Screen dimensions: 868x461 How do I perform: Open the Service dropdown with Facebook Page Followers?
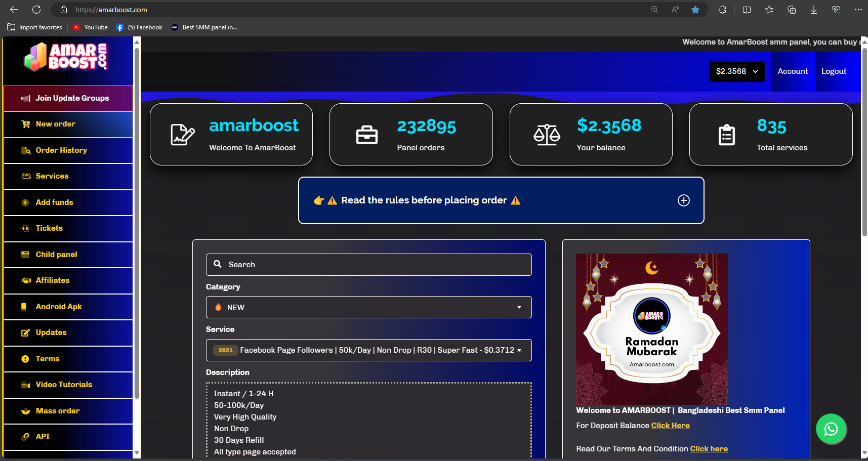(368, 350)
